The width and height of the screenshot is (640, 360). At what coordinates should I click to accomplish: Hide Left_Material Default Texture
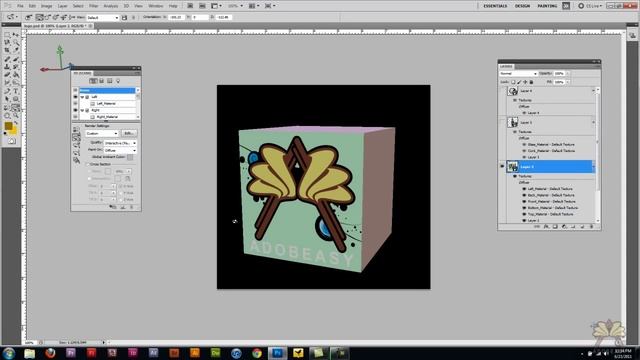[524, 189]
